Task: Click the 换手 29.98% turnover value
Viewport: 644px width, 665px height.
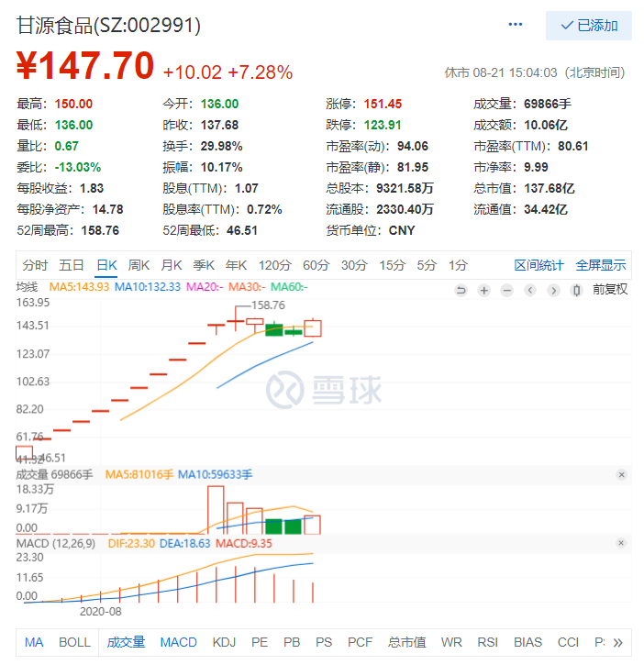Action: tap(221, 147)
